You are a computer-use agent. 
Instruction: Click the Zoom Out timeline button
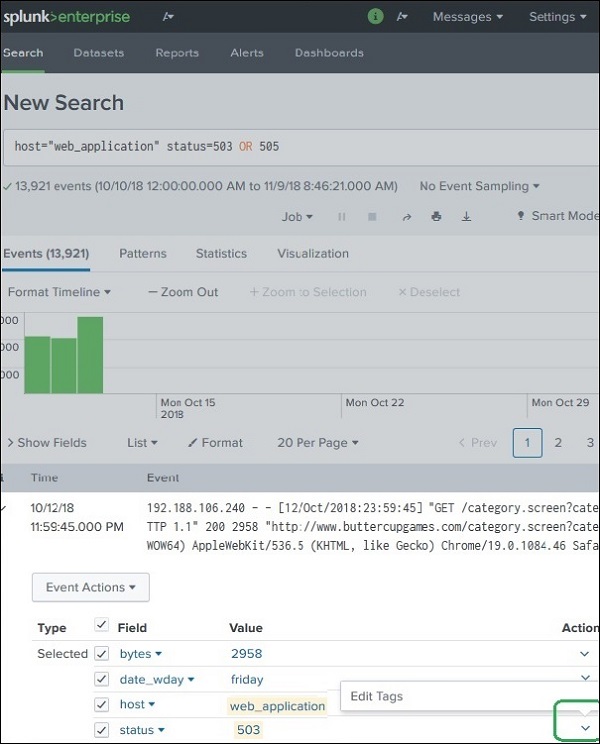click(x=183, y=292)
